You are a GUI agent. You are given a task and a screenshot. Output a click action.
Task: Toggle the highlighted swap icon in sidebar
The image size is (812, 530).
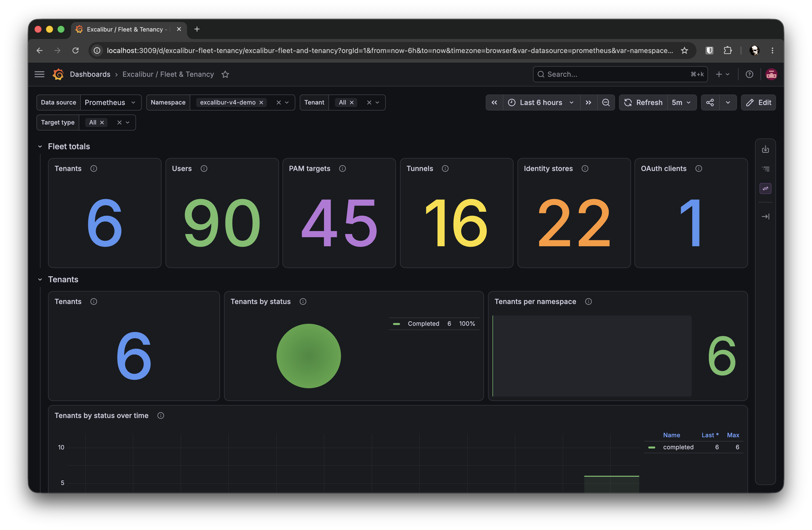pyautogui.click(x=765, y=188)
